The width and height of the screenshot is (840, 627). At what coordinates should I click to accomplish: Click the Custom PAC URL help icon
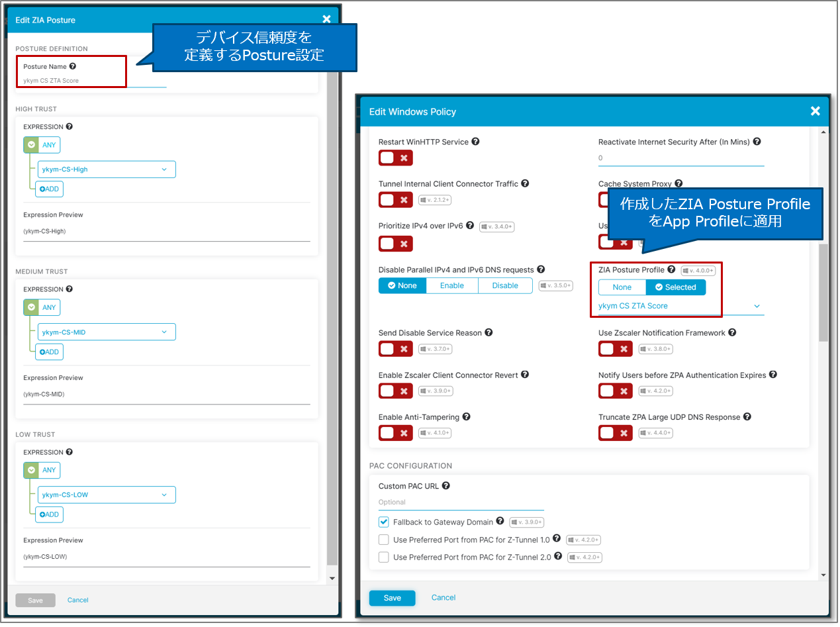[x=445, y=485]
